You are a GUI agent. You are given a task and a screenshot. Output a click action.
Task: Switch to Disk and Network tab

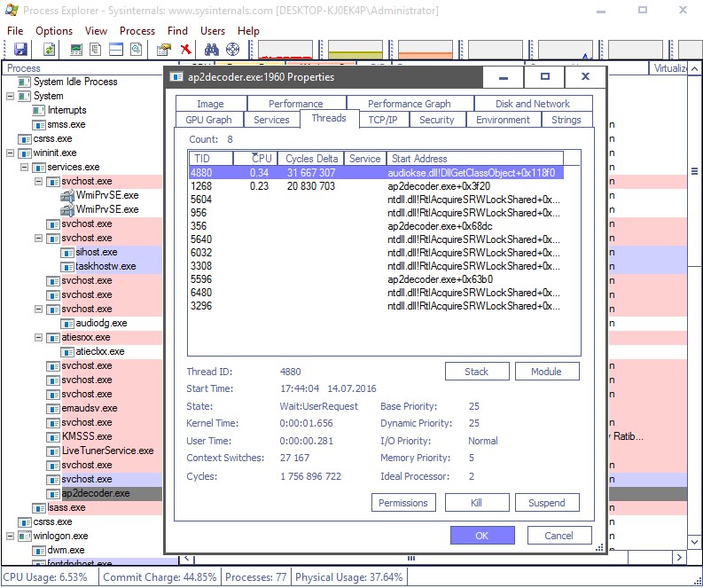533,104
